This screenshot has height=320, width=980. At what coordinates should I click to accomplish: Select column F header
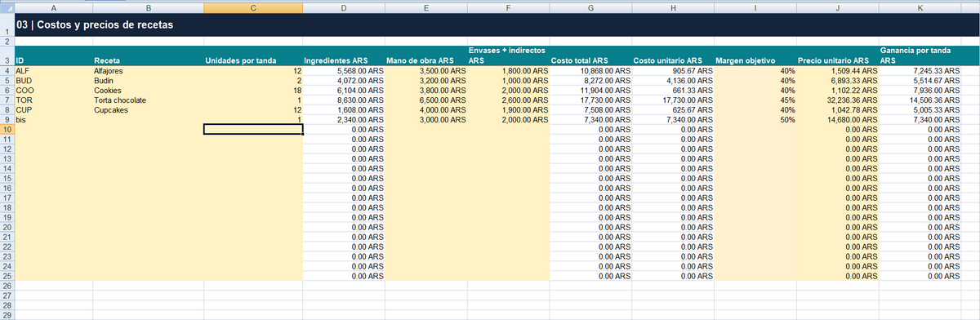pos(509,7)
